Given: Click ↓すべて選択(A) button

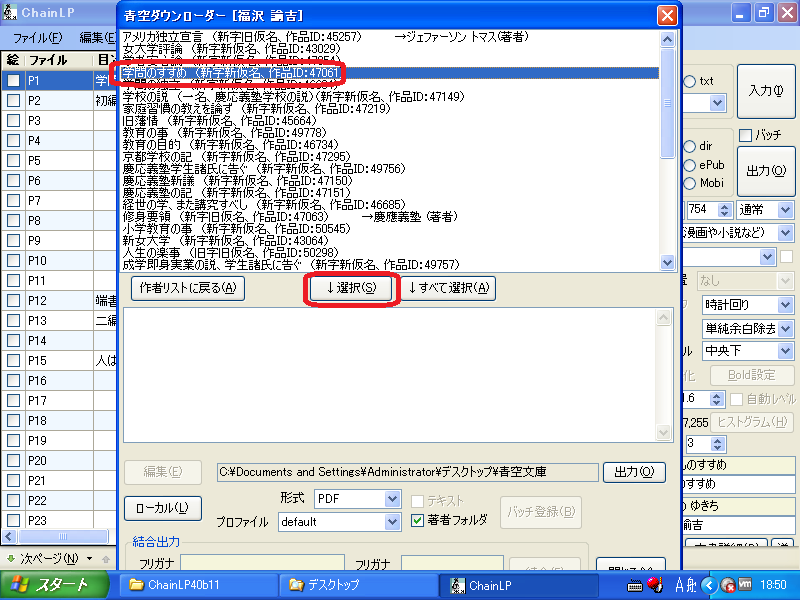Looking at the screenshot, I should point(448,288).
